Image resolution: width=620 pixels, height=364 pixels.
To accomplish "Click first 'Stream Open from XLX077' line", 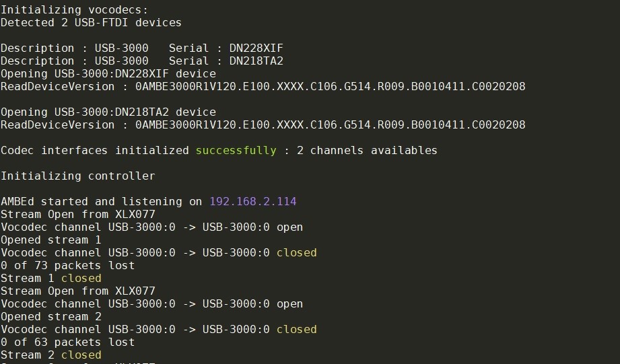I will pos(78,215).
